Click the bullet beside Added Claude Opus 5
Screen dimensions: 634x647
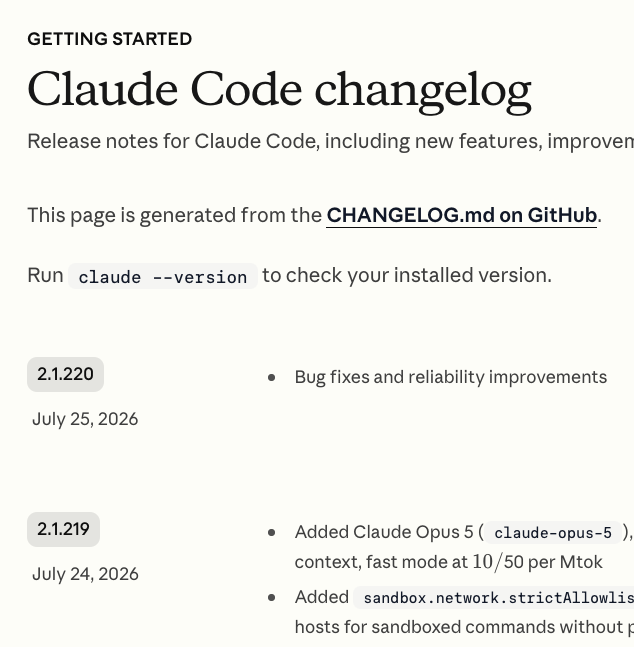[272, 533]
